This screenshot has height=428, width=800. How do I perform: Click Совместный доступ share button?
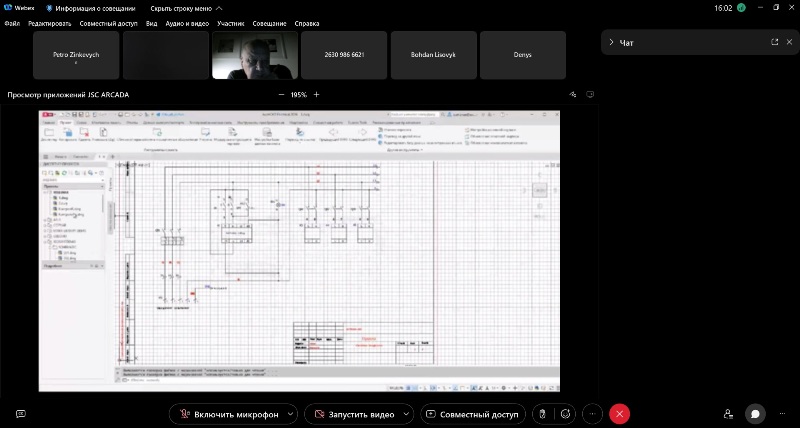point(473,414)
